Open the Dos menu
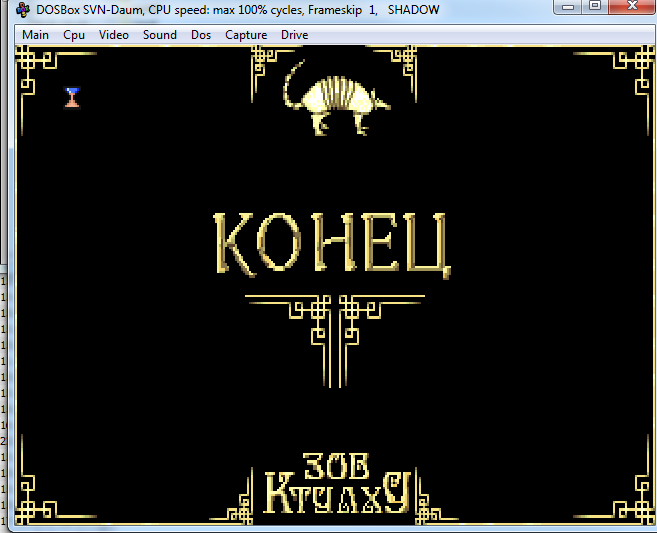 tap(201, 35)
